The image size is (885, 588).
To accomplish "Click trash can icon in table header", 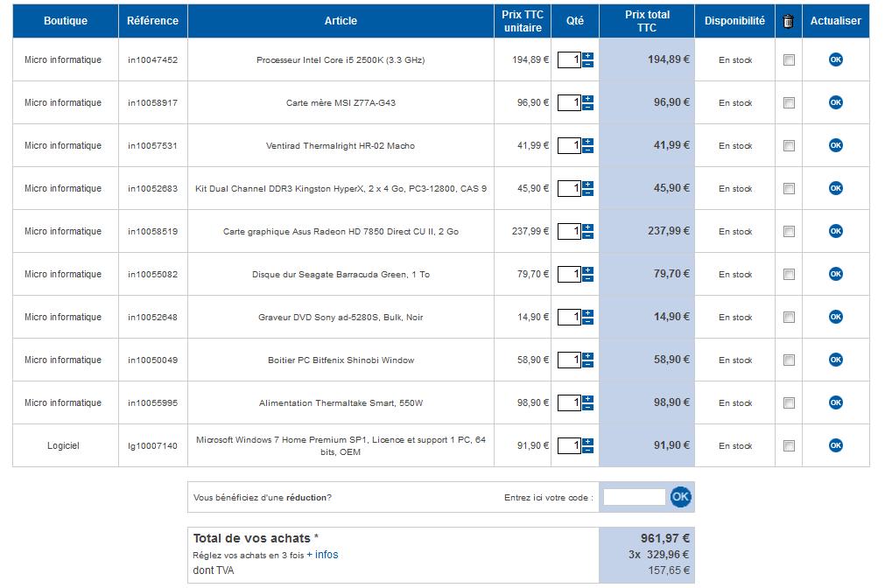I will point(788,21).
